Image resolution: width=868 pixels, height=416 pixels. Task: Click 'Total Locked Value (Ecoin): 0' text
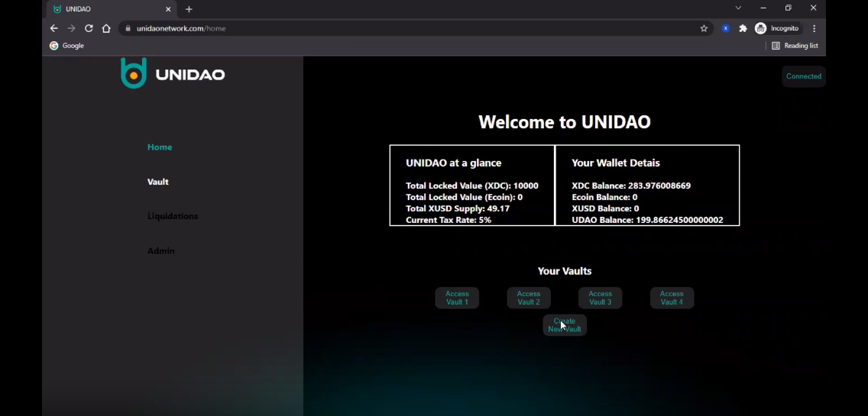[464, 197]
